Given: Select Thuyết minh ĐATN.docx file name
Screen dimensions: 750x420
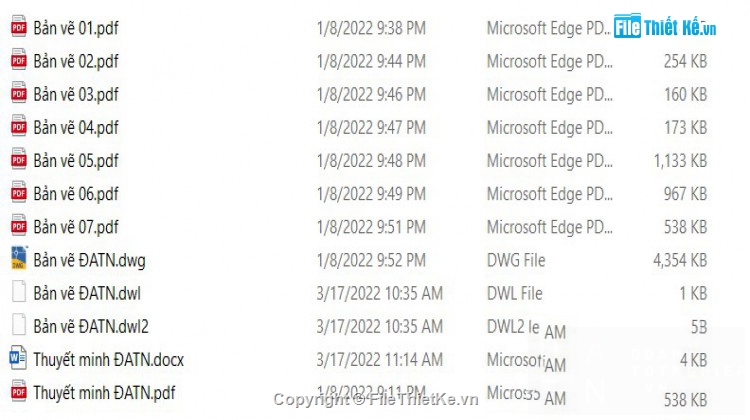Looking at the screenshot, I should click(x=109, y=360).
